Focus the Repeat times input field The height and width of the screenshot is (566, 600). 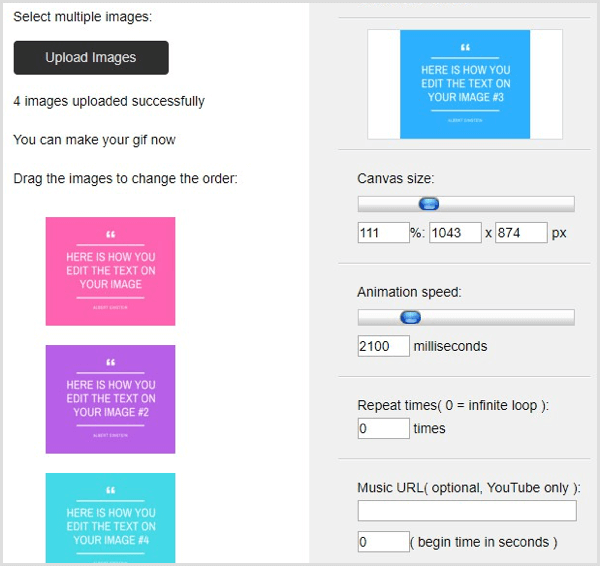tap(384, 428)
